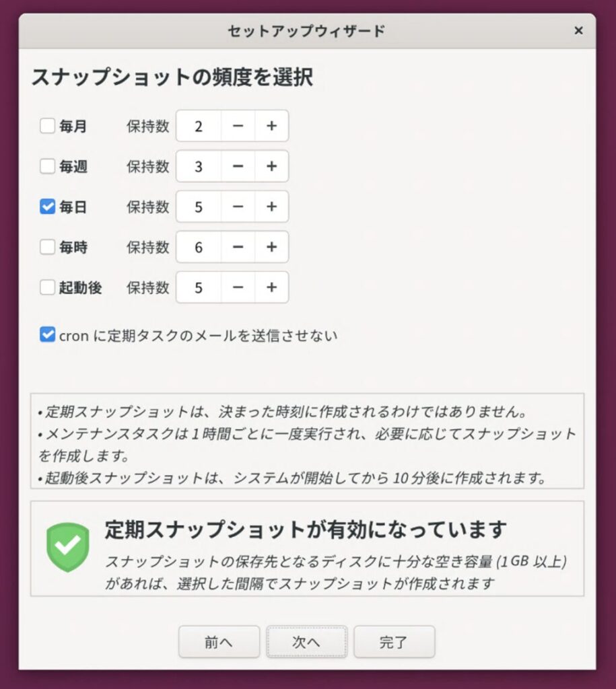
Task: Increase the 毎月 retention count with plus
Action: (x=271, y=126)
